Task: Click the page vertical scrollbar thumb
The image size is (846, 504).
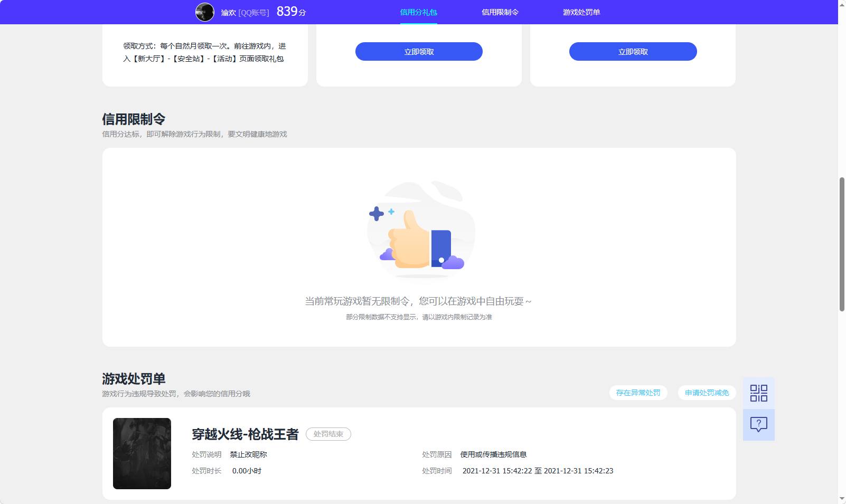Action: click(842, 244)
